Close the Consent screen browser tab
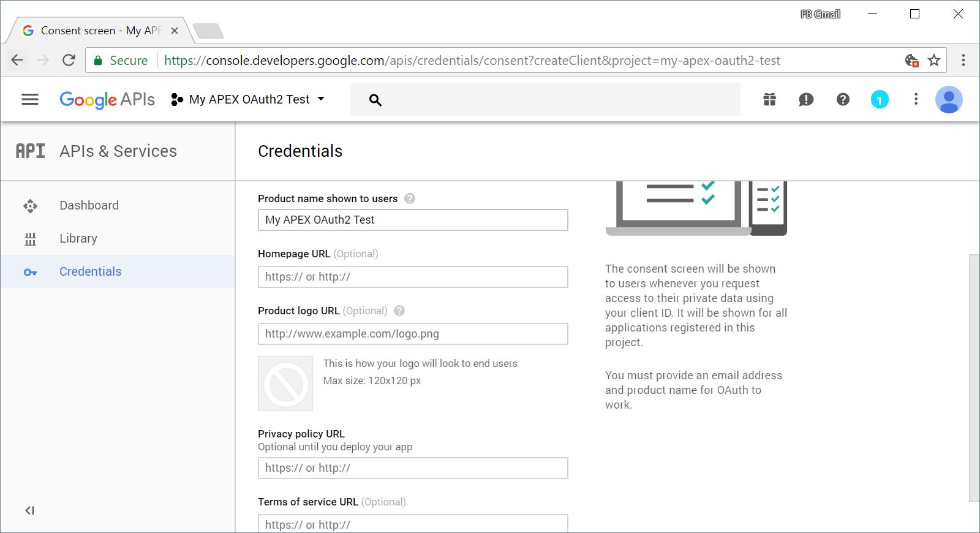The height and width of the screenshot is (533, 980). click(x=175, y=31)
